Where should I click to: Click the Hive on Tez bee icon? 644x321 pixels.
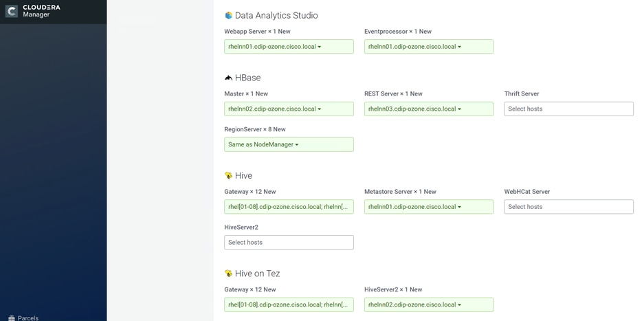click(229, 274)
